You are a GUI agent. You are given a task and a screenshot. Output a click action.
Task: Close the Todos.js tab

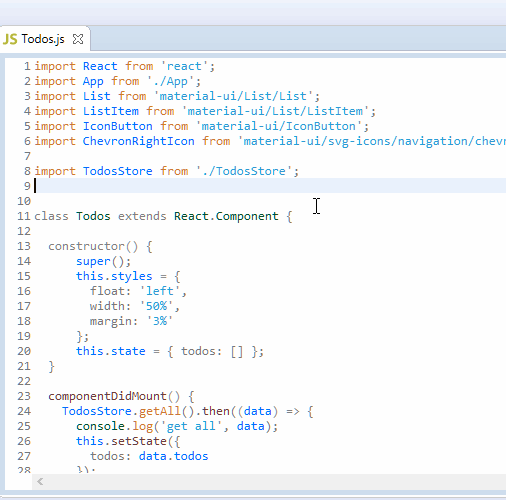[x=78, y=39]
